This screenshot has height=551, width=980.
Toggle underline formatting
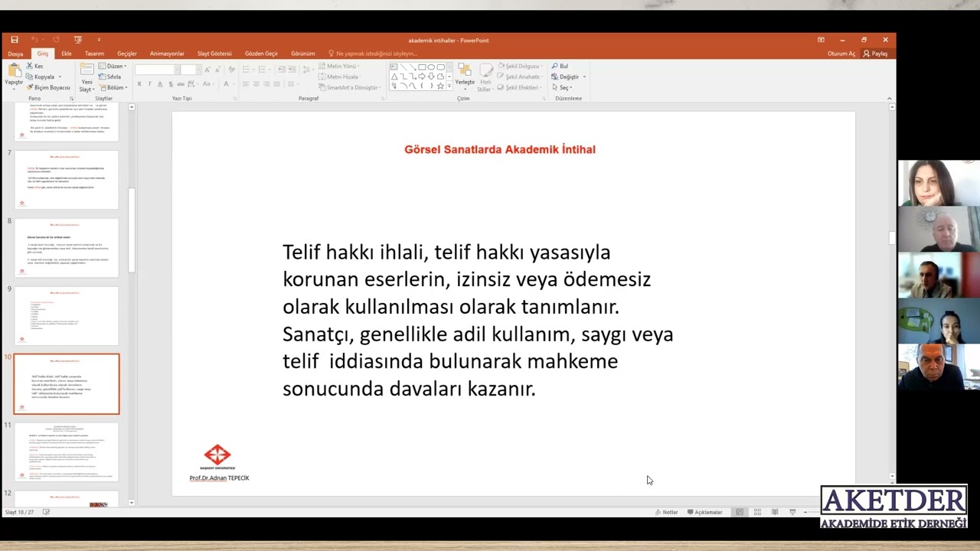(160, 83)
